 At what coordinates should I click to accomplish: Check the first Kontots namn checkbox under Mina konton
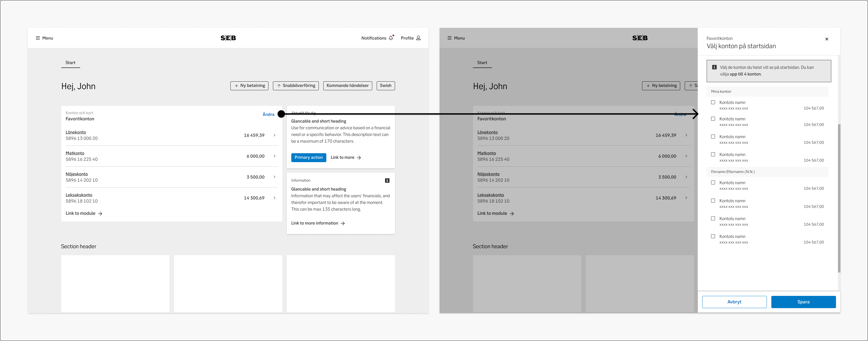pyautogui.click(x=713, y=102)
